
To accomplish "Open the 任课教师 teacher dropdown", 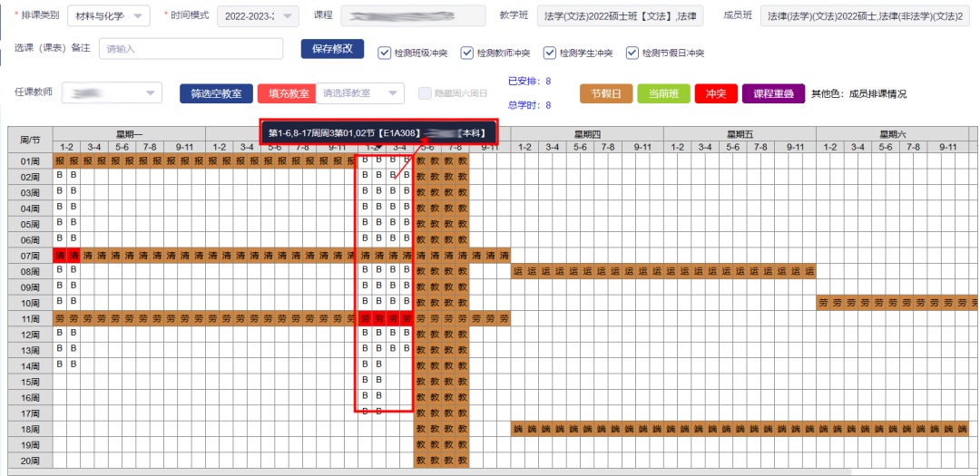I will click(112, 93).
